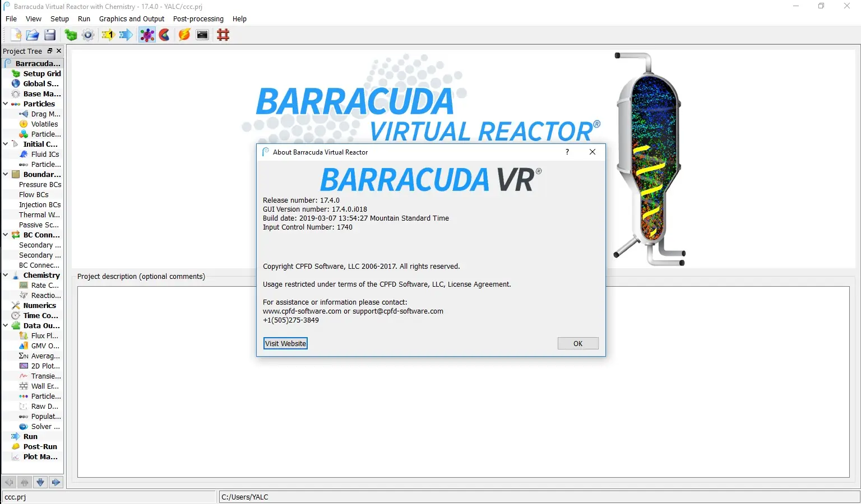This screenshot has height=504, width=861.
Task: Select Pressure BCs tree item
Action: click(x=40, y=184)
